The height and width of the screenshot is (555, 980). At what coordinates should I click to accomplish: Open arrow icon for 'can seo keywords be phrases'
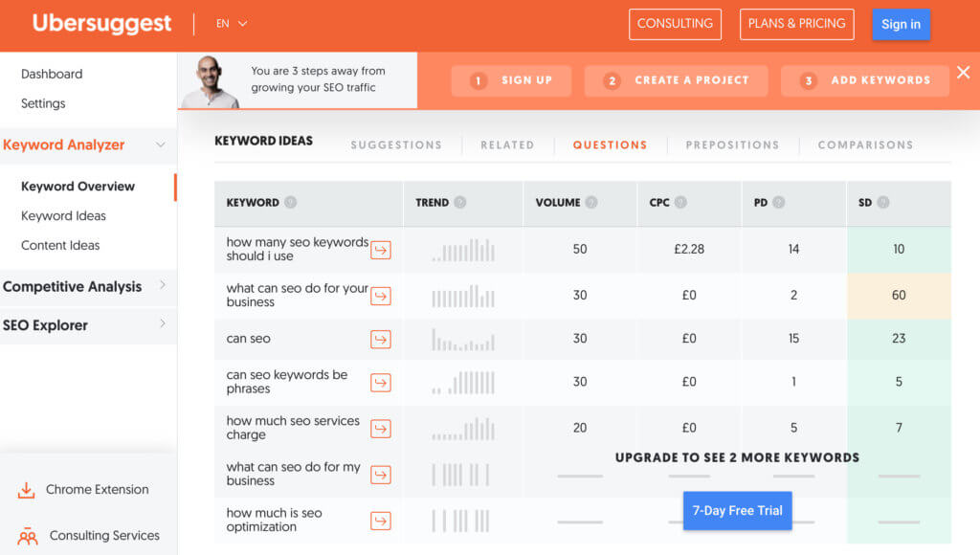click(381, 382)
